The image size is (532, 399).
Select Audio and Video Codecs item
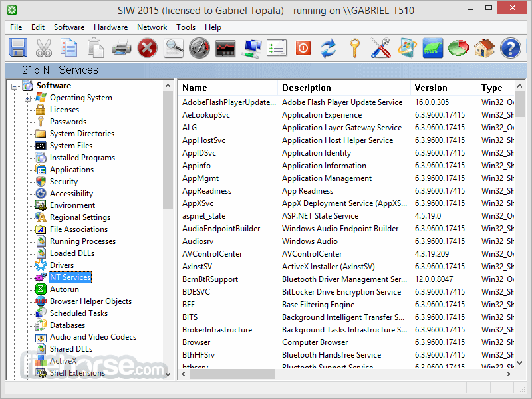(93, 337)
